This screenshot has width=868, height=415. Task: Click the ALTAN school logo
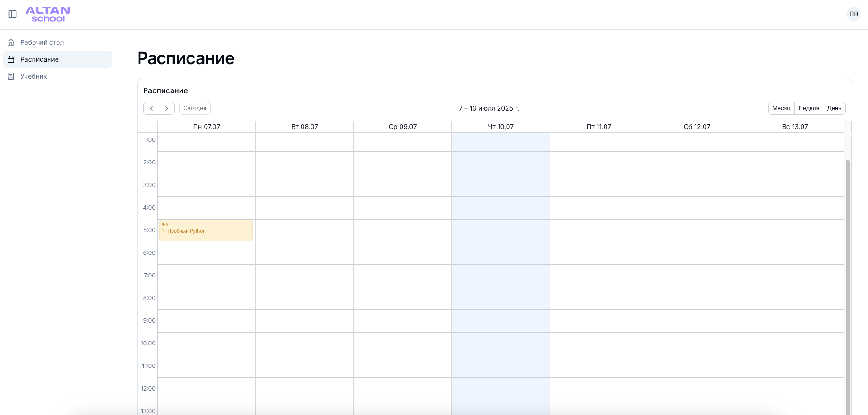pos(48,14)
